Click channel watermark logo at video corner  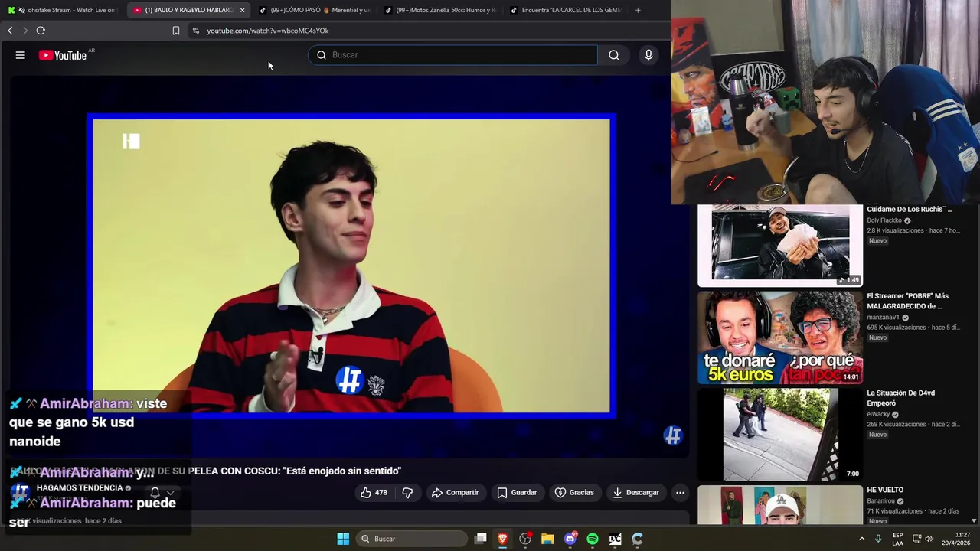tap(672, 435)
